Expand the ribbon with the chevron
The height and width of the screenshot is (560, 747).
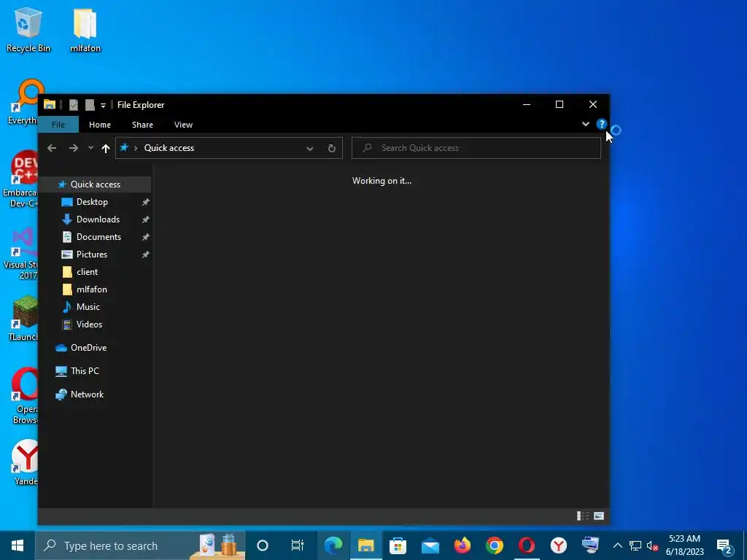(586, 124)
